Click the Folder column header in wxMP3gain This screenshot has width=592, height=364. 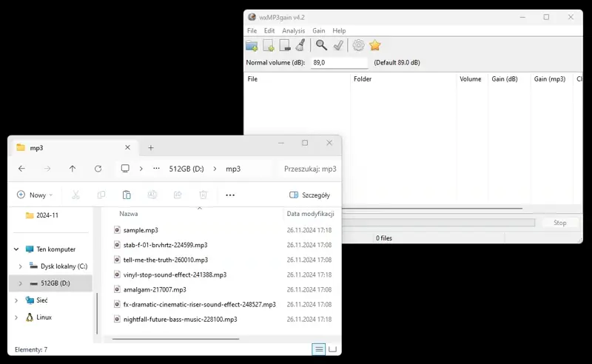pos(403,79)
